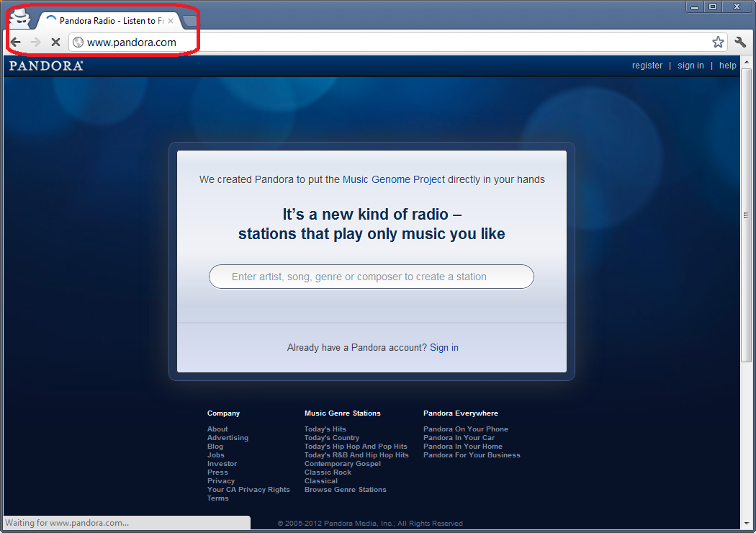Select Today's Country genre station
The height and width of the screenshot is (533, 756).
click(332, 437)
